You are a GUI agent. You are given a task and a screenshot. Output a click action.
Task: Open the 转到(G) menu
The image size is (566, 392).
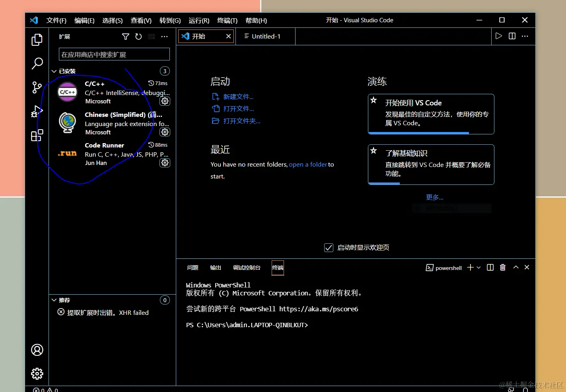(x=170, y=20)
